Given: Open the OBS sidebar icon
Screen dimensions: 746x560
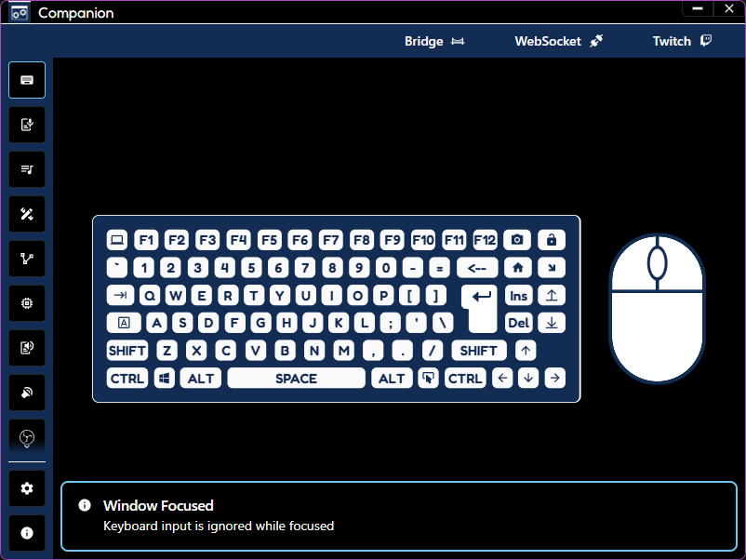Looking at the screenshot, I should pos(27,437).
